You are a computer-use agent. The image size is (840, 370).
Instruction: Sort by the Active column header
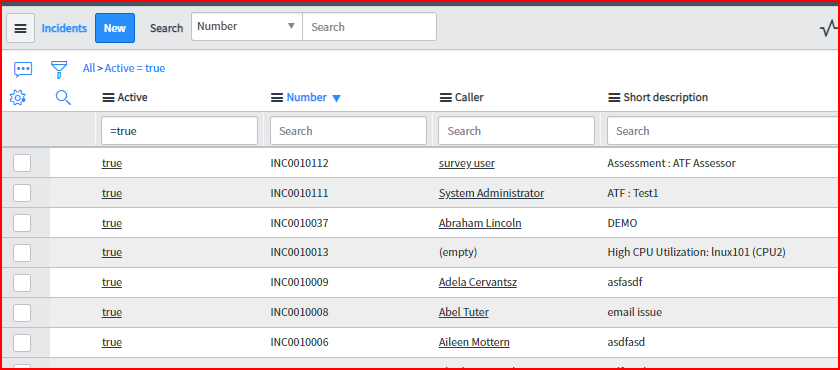point(132,97)
